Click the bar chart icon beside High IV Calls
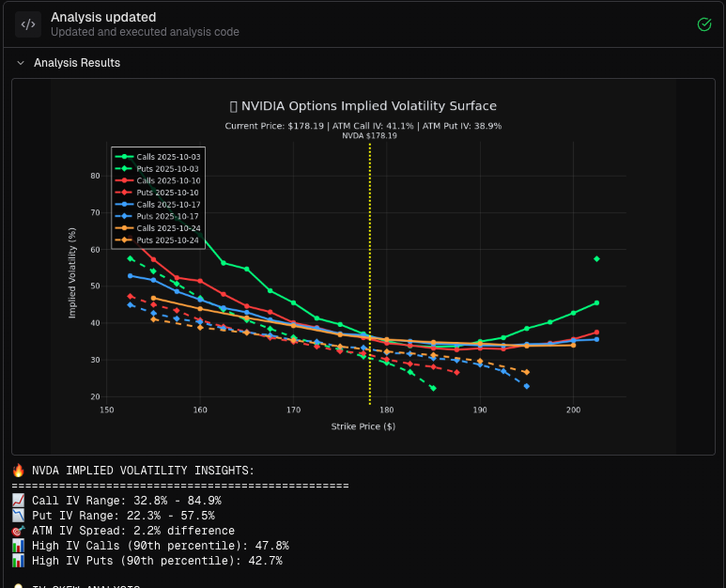The image size is (726, 588). pyautogui.click(x=18, y=546)
